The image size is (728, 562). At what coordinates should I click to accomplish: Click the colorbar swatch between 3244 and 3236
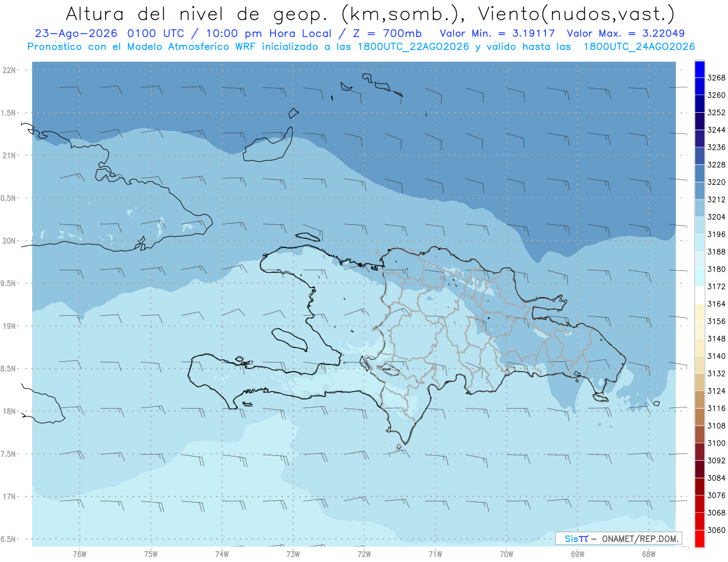point(699,138)
